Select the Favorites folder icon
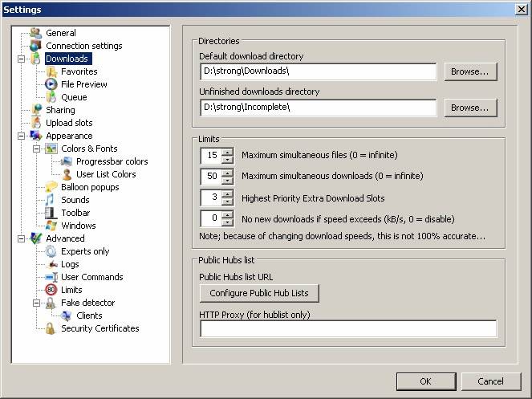The image size is (532, 399). [x=51, y=71]
